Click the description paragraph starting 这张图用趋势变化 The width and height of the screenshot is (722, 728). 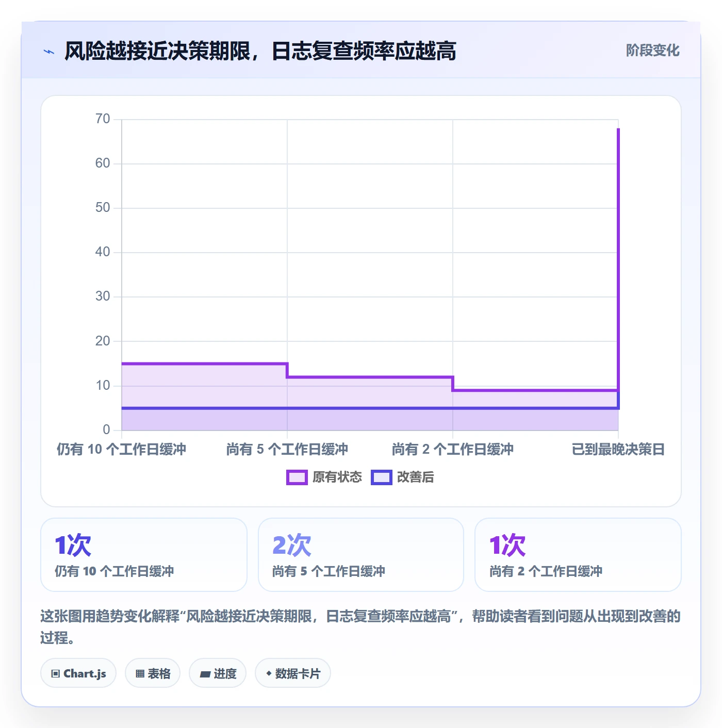coord(360,627)
